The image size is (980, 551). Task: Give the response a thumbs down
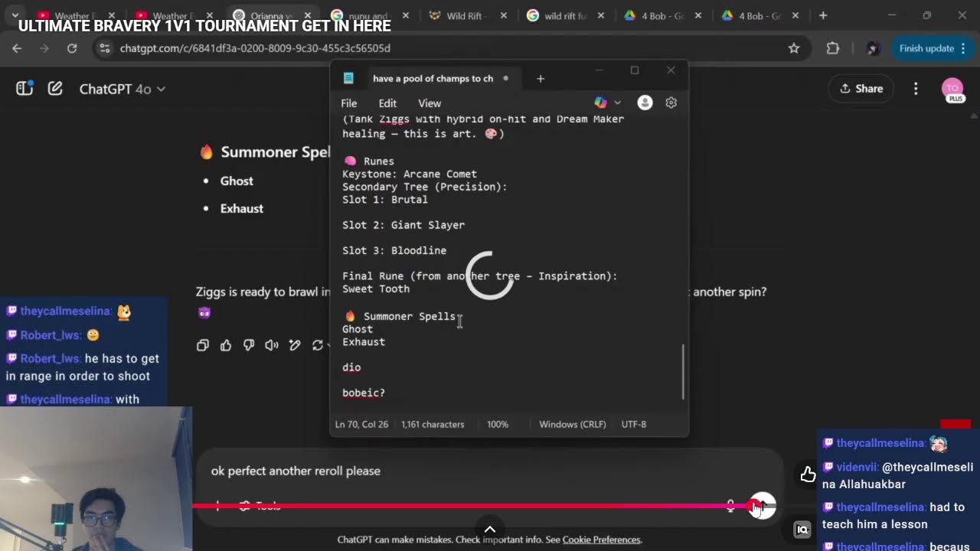(x=249, y=345)
